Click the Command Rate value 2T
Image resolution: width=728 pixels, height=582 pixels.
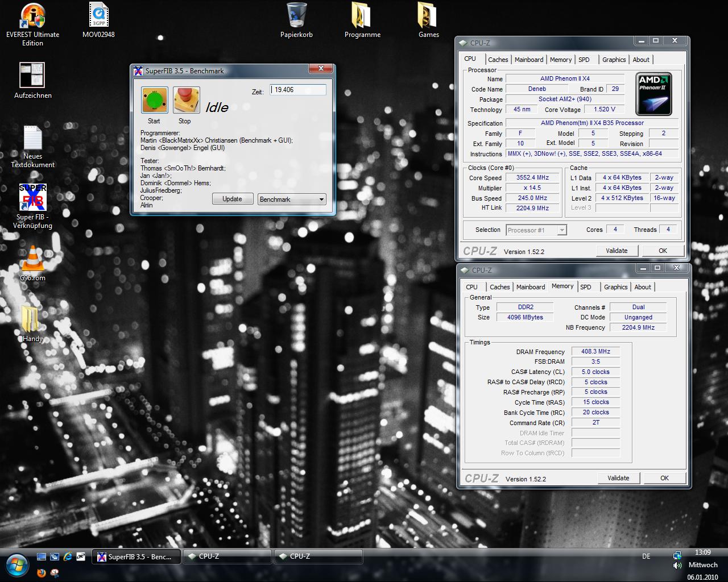(595, 422)
